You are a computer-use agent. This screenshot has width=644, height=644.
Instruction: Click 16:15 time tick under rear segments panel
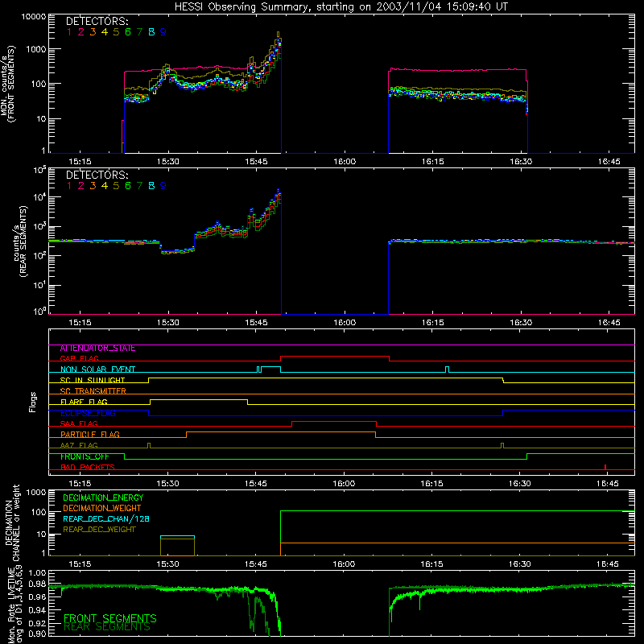tap(432, 323)
